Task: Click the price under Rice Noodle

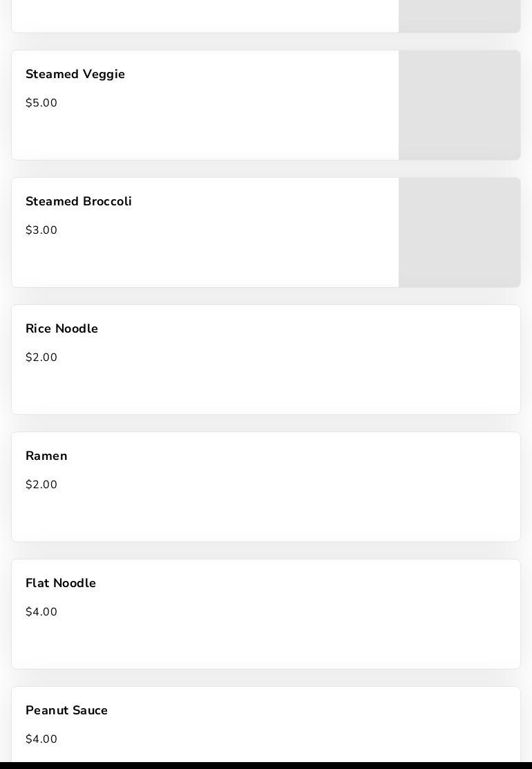Action: coord(41,358)
